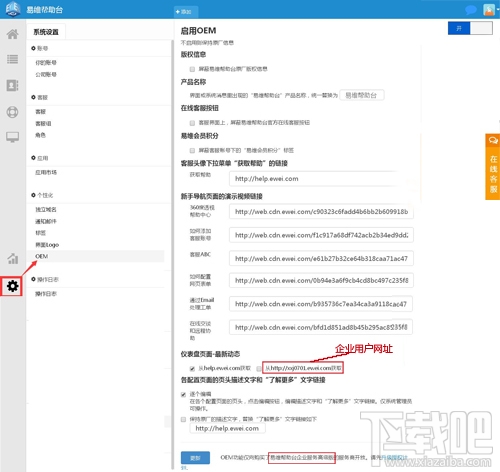Open the 标签 menu entry
The image size is (500, 472).
pos(41,233)
